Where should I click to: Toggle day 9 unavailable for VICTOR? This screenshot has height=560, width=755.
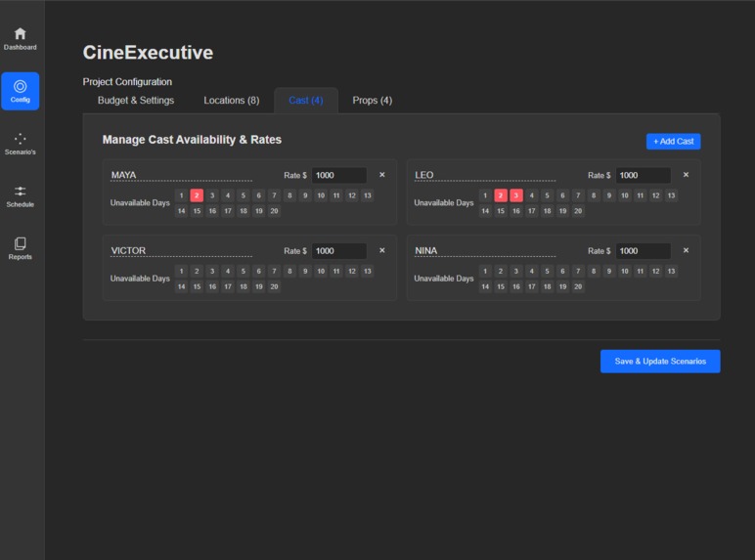tap(305, 271)
